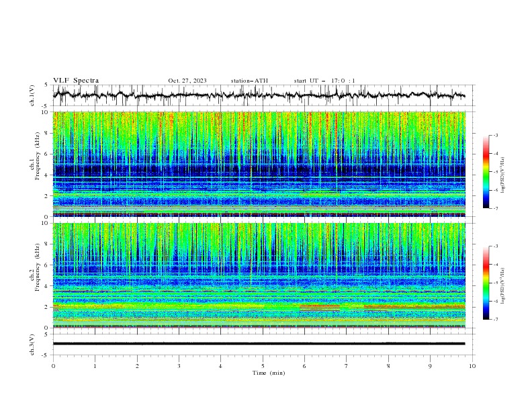Click the "station=ATH" header label
The width and height of the screenshot is (532, 411).
tap(249, 81)
